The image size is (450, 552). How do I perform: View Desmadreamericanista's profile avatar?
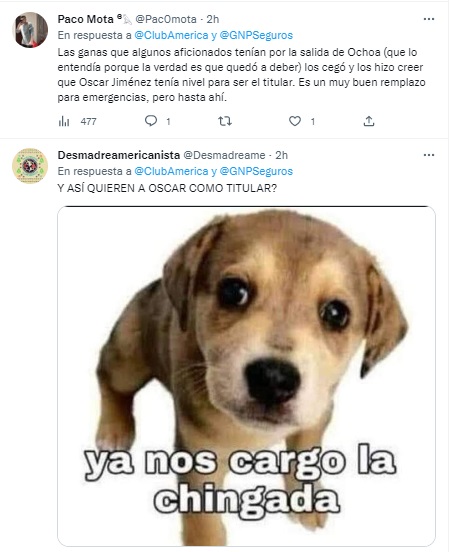coord(30,165)
